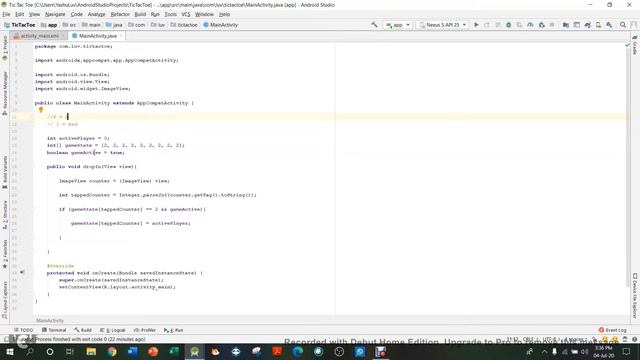This screenshot has width=640, height=360.
Task: Click the Microsoft Edge taskbar icon
Action: click(298, 351)
